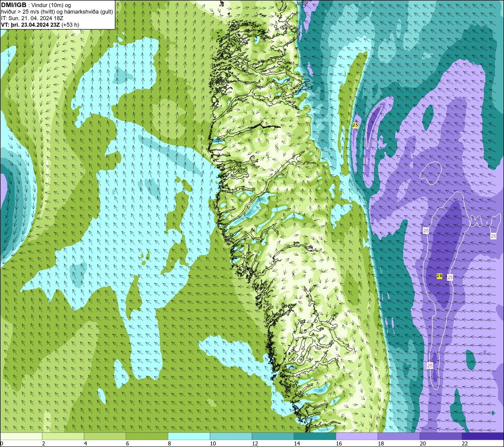
Task: Click the legend scale value 6
Action: click(128, 443)
